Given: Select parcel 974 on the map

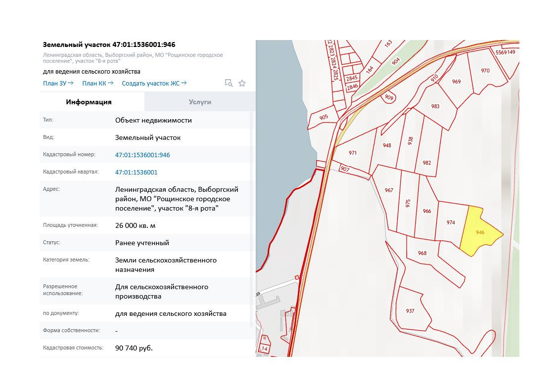Looking at the screenshot, I should (x=450, y=222).
